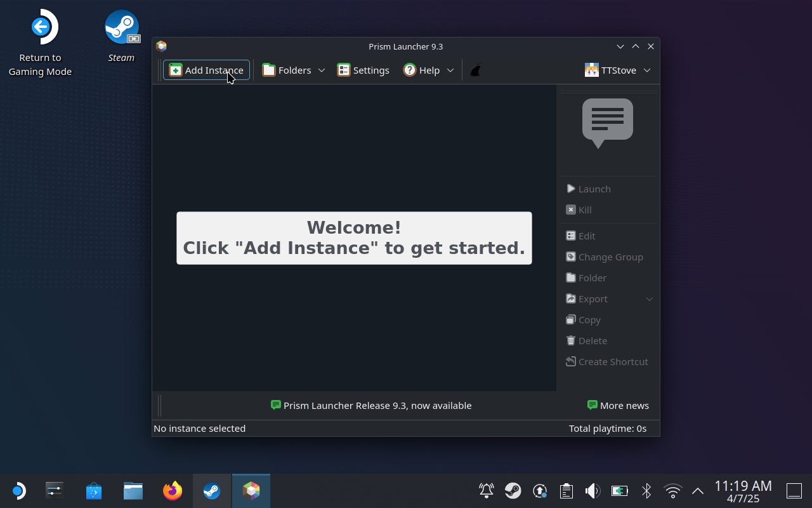Open Bluetooth settings in system tray
This screenshot has width=812, height=508.
(646, 490)
